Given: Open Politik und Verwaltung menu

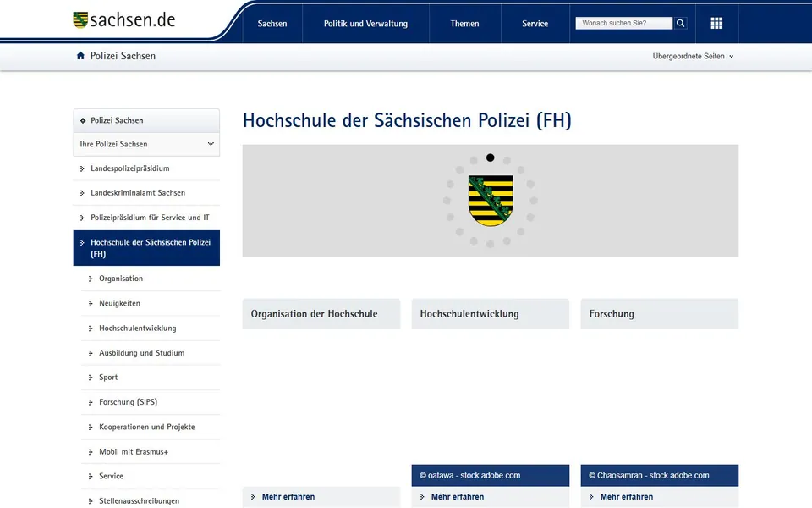Looking at the screenshot, I should 365,24.
